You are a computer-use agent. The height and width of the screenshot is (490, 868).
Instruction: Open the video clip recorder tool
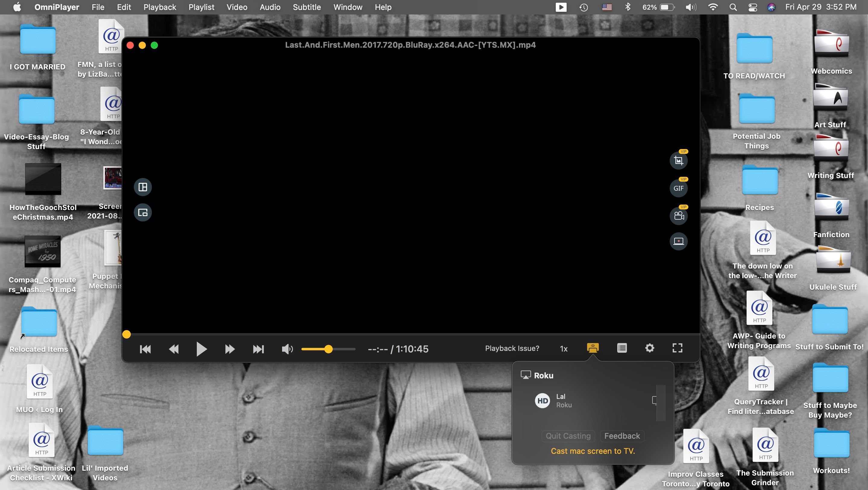point(679,216)
